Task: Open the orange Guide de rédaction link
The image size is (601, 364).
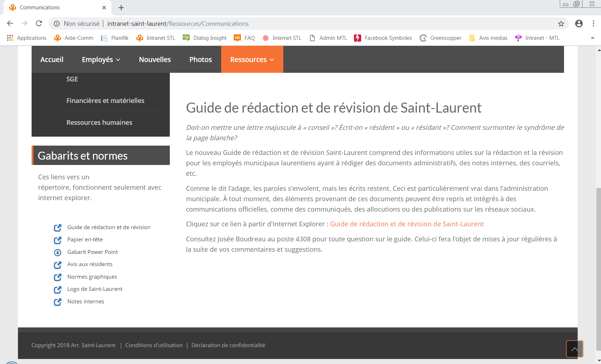Action: click(x=407, y=224)
